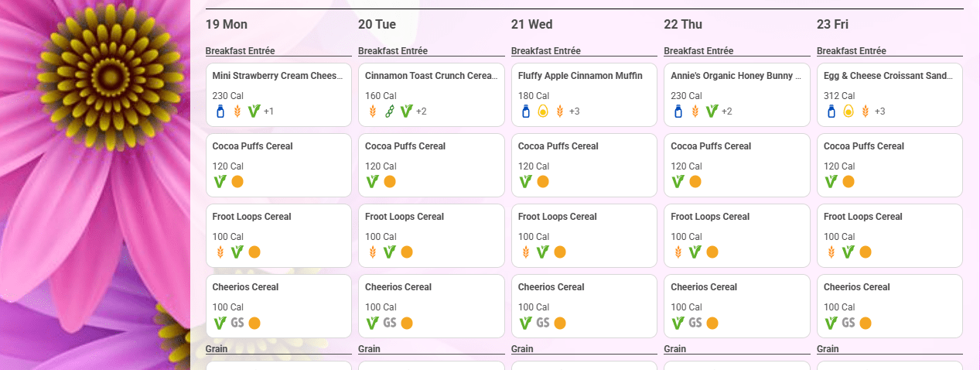Click egg allergen icon on Fluffy Apple Cinnamon Muffin
This screenshot has width=980, height=370.
click(543, 111)
